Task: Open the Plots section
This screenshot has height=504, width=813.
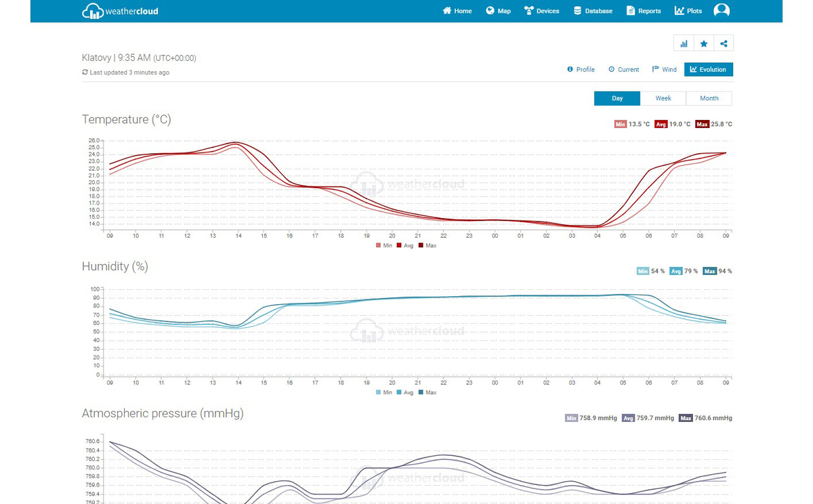Action: pyautogui.click(x=688, y=11)
